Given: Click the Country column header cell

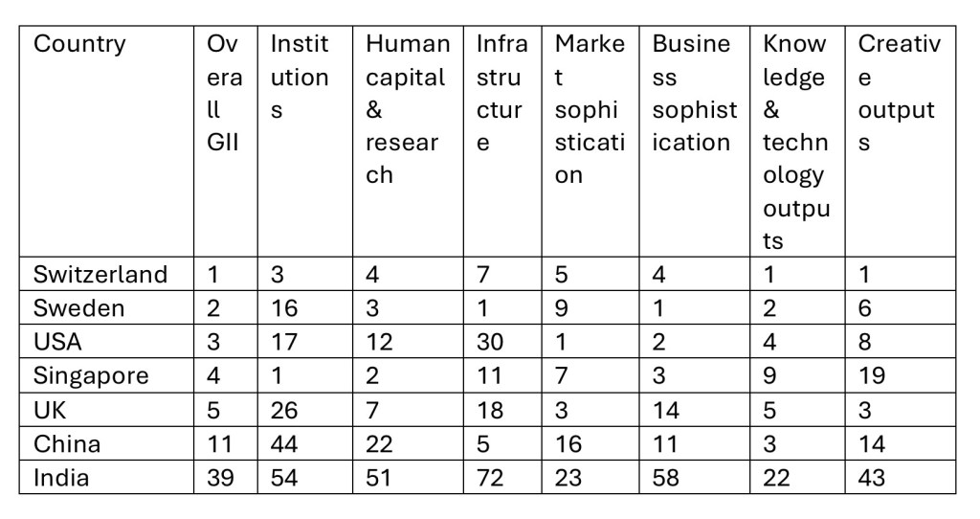Looking at the screenshot, I should pyautogui.click(x=79, y=45).
